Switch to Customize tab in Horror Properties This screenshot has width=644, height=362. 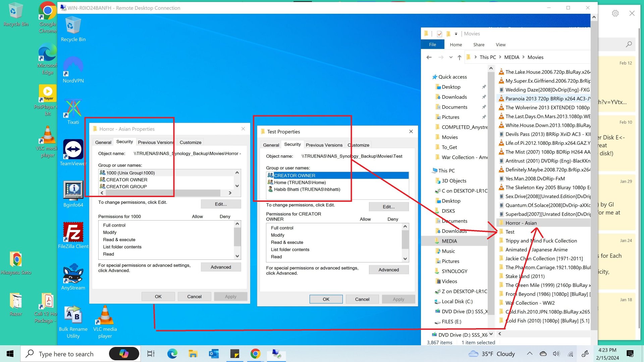tap(191, 142)
